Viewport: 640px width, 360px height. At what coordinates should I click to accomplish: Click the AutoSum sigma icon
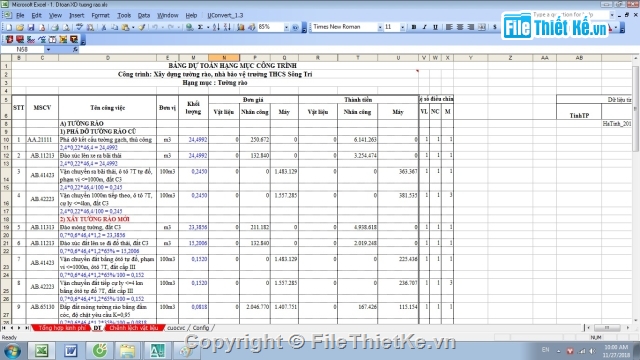pyautogui.click(x=200, y=27)
